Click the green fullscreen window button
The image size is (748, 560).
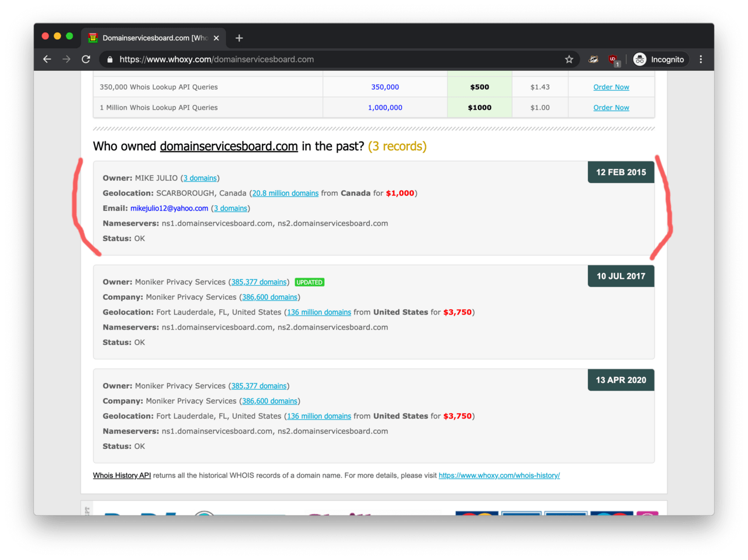[70, 36]
